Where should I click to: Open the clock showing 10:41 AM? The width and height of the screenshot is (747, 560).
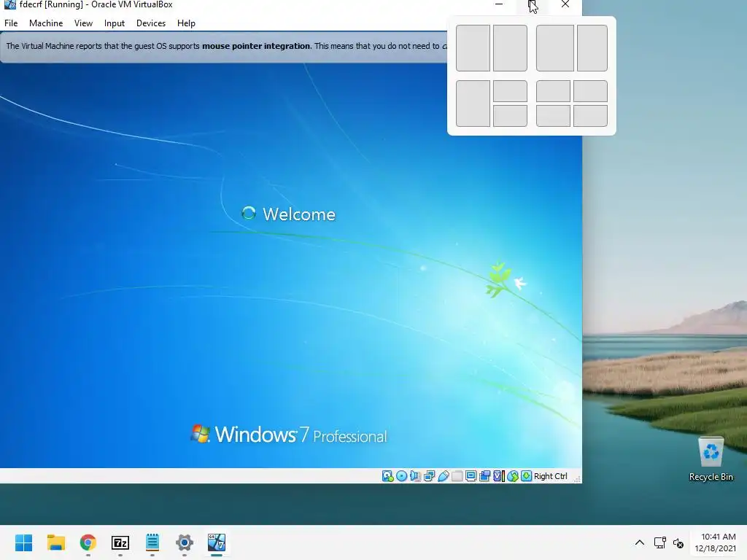pos(715,542)
